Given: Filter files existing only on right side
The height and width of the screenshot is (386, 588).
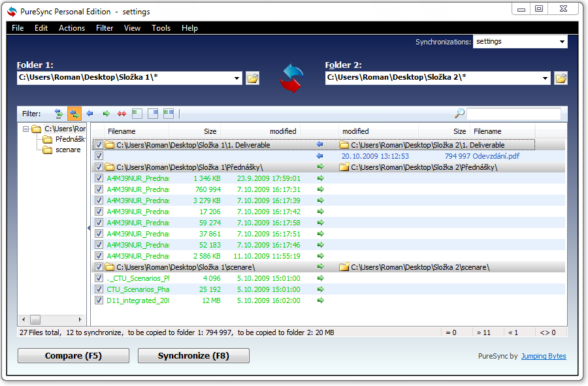Looking at the screenshot, I should point(153,114).
